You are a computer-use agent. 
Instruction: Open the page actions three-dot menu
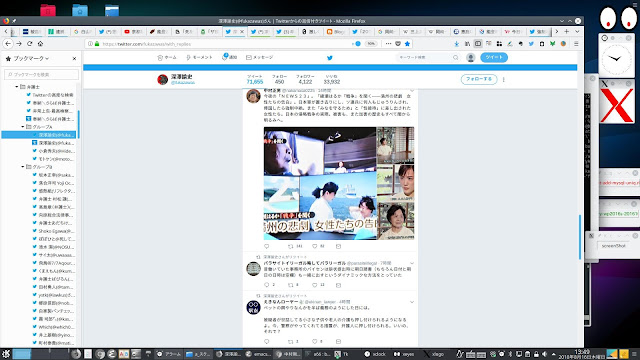388,44
